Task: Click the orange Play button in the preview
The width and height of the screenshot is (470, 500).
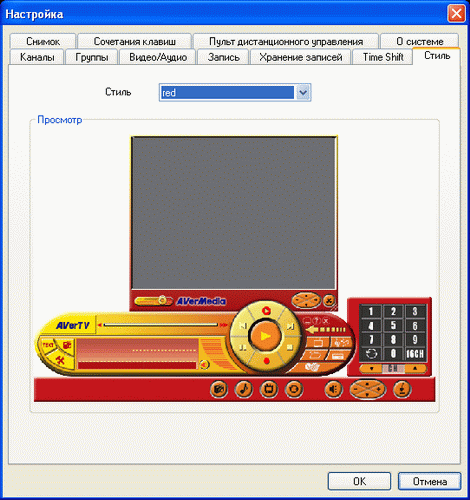Action: coord(265,336)
